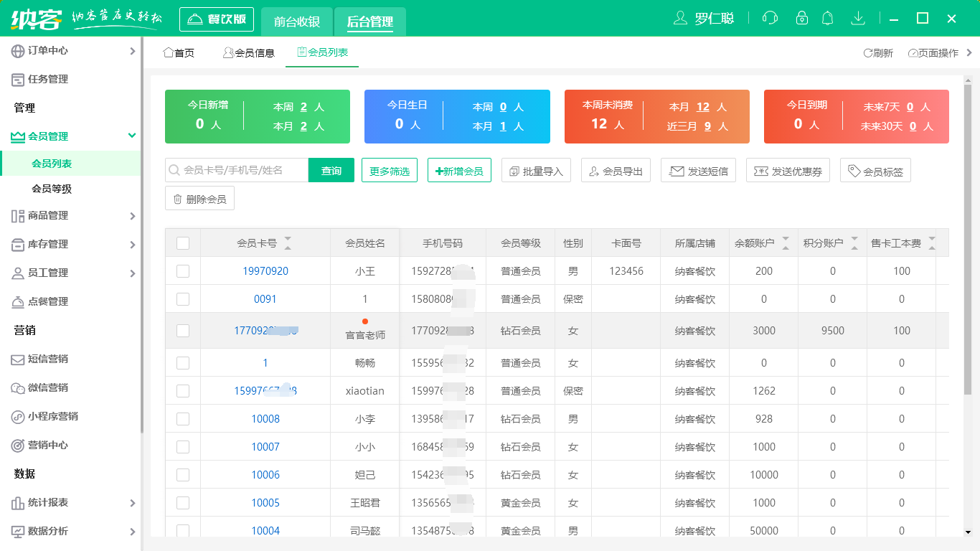Check the checkbox for member 小王
This screenshot has width=980, height=551.
click(x=183, y=271)
